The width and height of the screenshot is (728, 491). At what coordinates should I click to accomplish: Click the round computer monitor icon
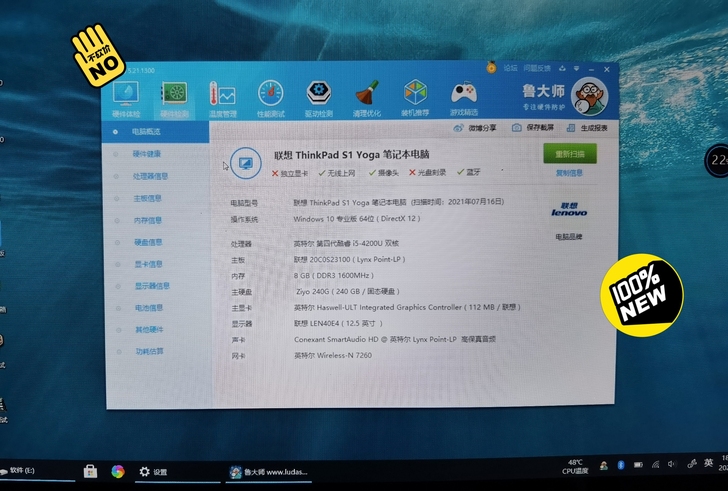246,163
